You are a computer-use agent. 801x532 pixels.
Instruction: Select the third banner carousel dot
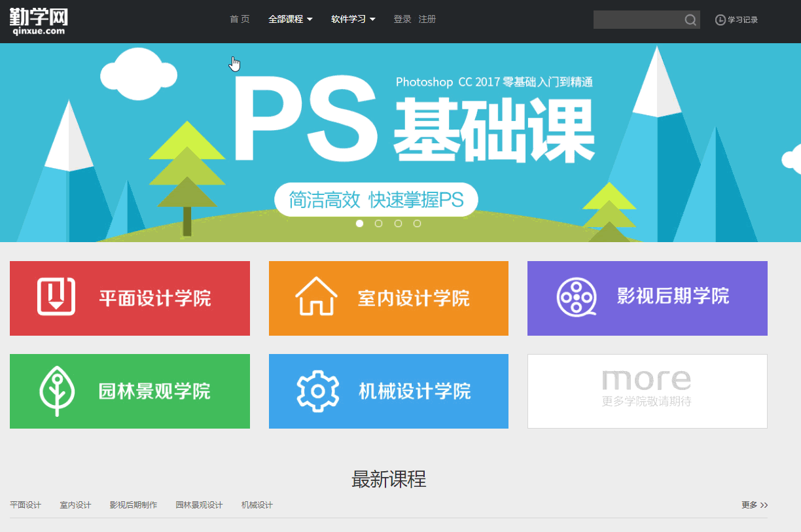pos(398,224)
